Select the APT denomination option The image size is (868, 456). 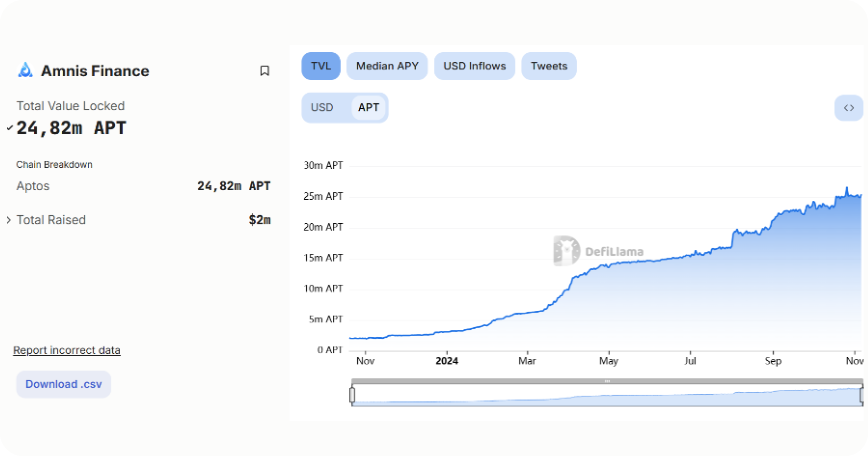pyautogui.click(x=368, y=108)
